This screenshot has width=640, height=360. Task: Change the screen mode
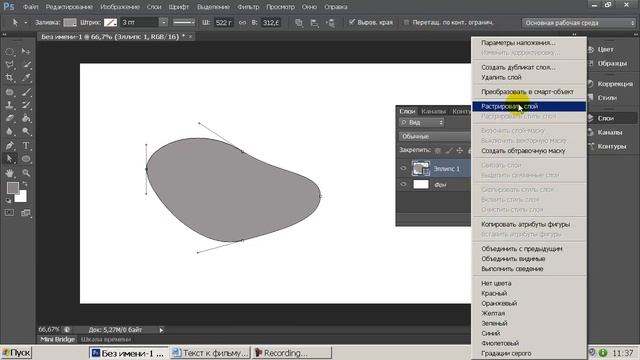click(x=26, y=213)
